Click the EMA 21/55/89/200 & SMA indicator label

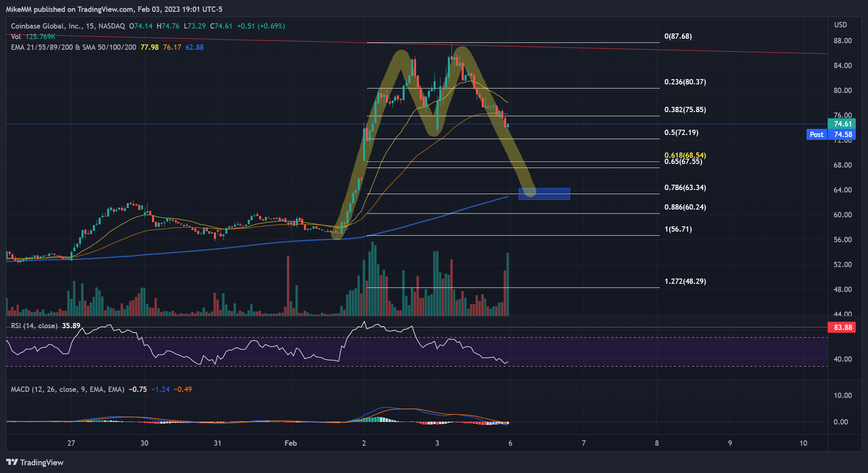coord(73,47)
